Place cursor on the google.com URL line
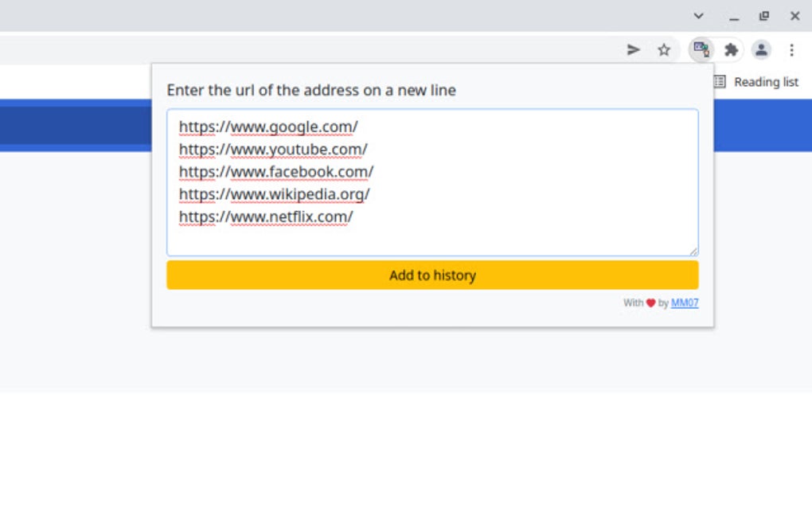This screenshot has height=508, width=812. pyautogui.click(x=267, y=127)
